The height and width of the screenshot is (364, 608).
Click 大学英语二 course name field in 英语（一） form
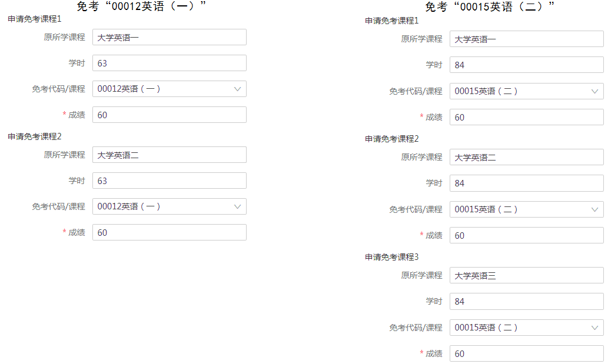click(x=170, y=155)
